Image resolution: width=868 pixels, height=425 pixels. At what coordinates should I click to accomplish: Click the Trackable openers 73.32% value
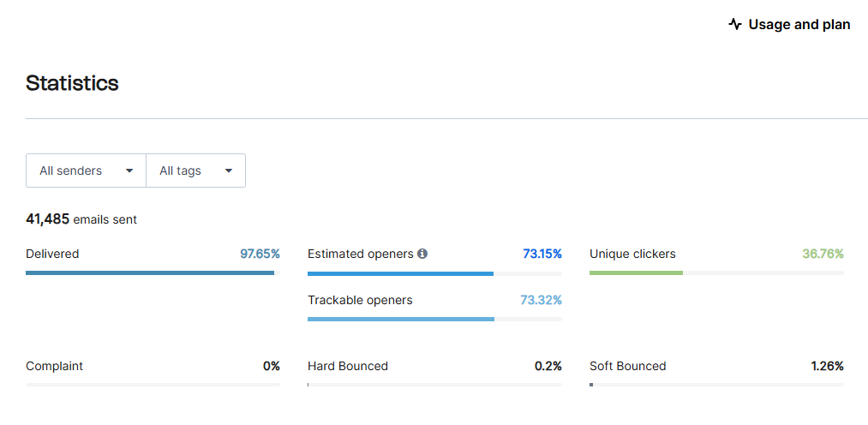click(x=541, y=300)
